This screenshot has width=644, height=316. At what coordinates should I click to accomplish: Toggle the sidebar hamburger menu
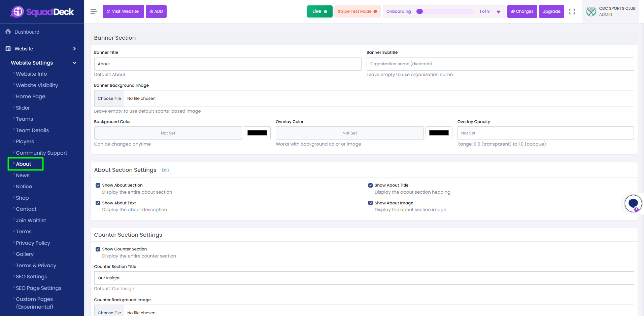[x=94, y=11]
